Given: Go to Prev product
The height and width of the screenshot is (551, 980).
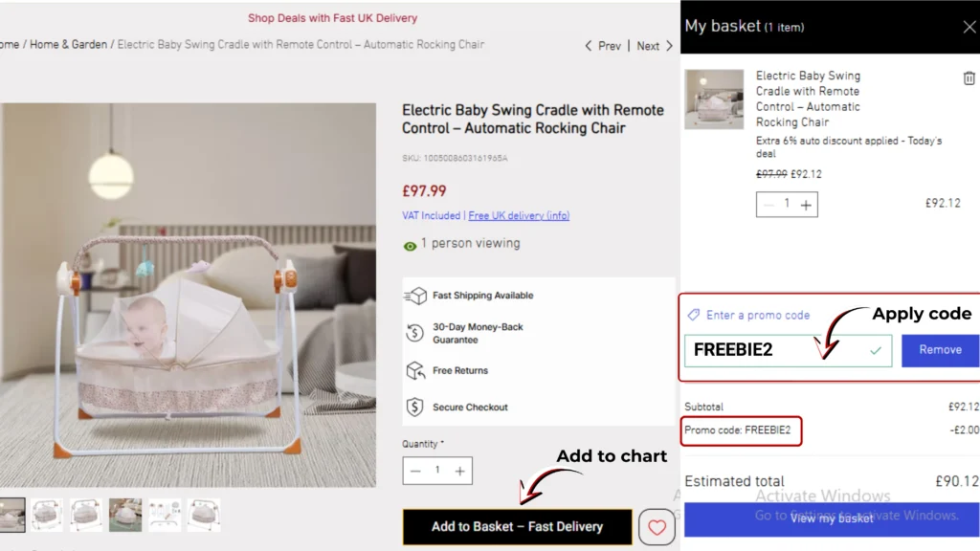Looking at the screenshot, I should [x=603, y=46].
